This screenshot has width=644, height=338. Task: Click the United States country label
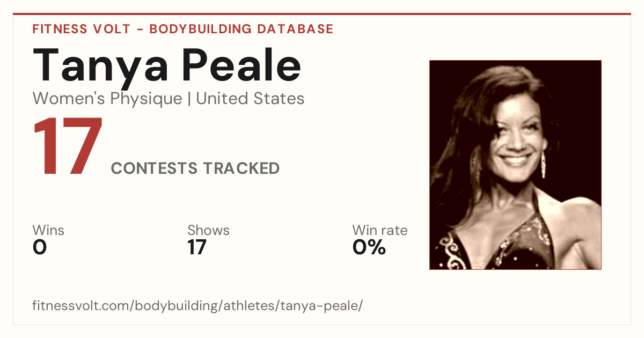[x=250, y=99]
